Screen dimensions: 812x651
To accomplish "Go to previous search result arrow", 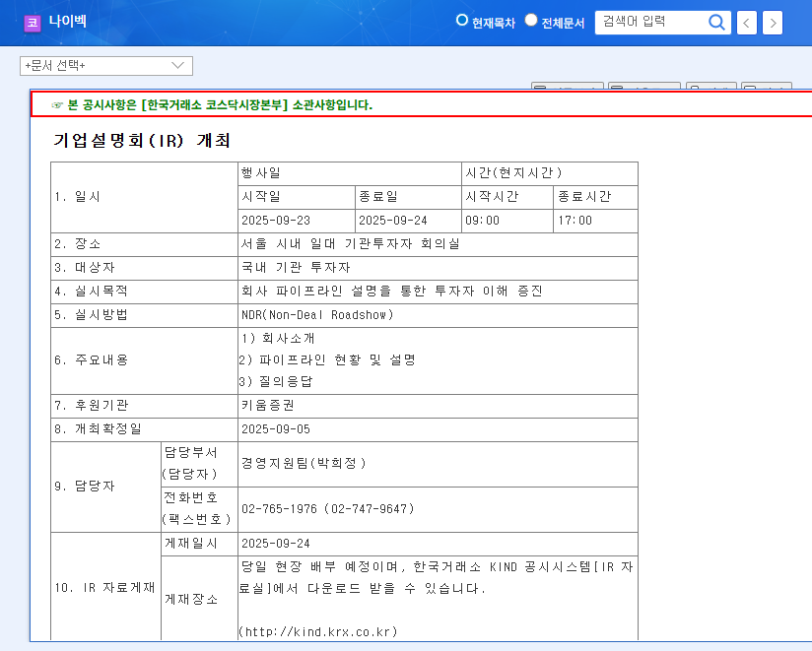I will tap(746, 23).
